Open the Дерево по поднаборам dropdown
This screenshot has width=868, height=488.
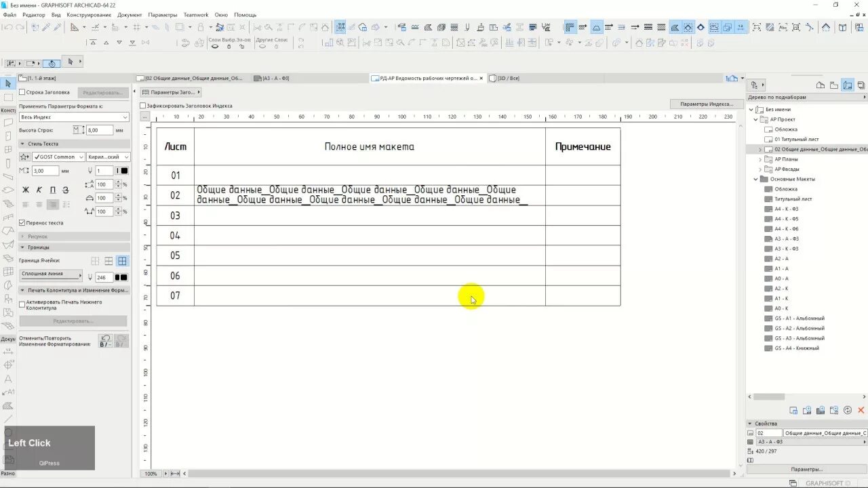pos(806,98)
